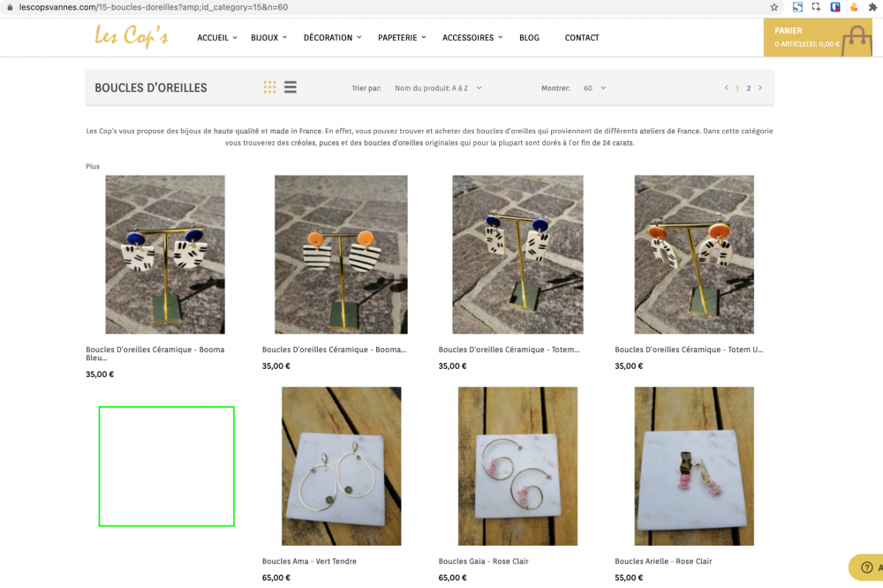Open Boucles Arielle Rose Clair photo
883x588 pixels.
click(x=694, y=466)
